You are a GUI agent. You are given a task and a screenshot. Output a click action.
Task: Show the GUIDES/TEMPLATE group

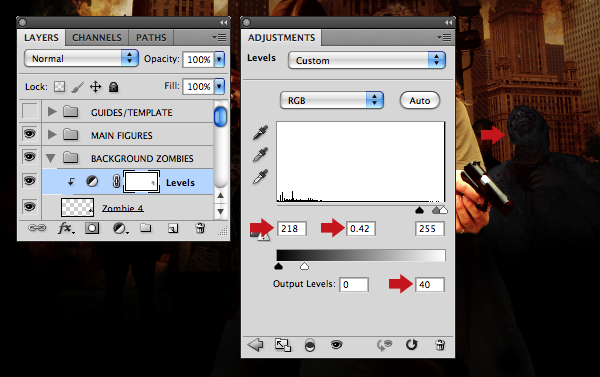30,111
